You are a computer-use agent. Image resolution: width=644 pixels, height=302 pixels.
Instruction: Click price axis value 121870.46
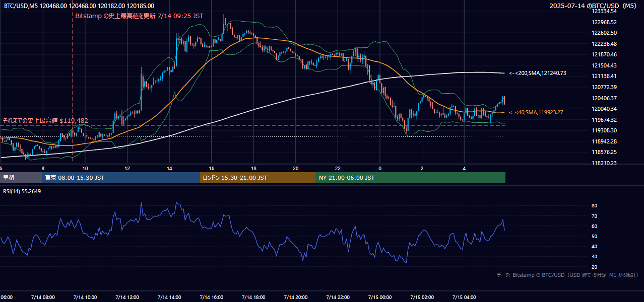click(605, 54)
